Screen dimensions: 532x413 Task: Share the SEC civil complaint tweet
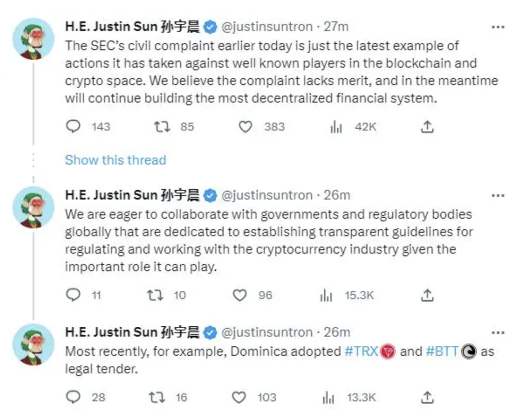point(427,127)
